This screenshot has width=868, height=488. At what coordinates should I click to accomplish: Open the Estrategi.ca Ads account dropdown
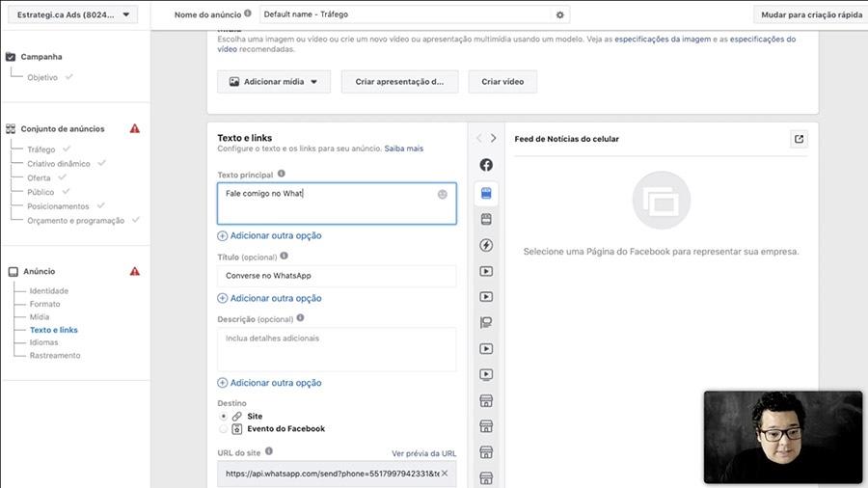(72, 14)
